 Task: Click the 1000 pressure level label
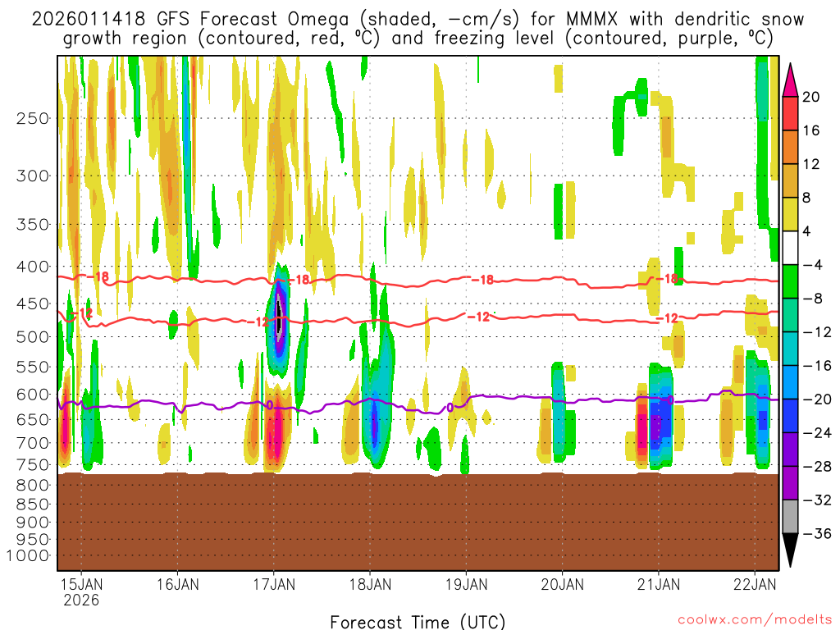point(27,555)
